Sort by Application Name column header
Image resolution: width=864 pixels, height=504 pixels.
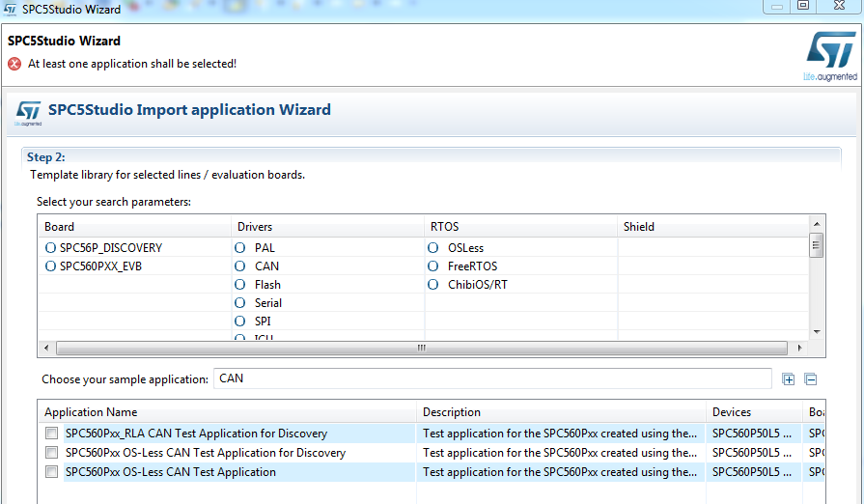click(x=227, y=412)
